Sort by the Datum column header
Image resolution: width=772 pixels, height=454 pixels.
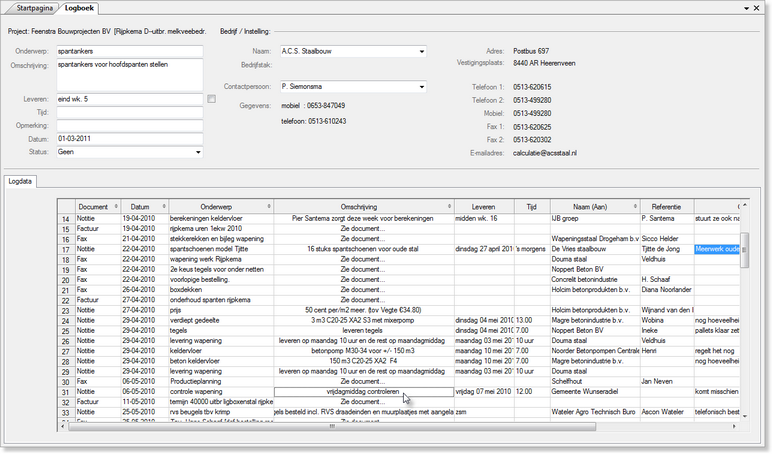pos(145,207)
